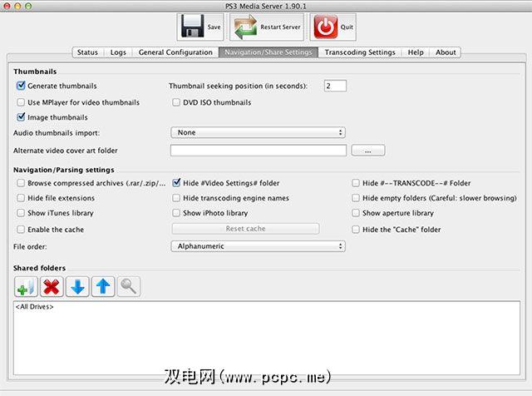Move shared folder down with blue arrow

pos(77,287)
